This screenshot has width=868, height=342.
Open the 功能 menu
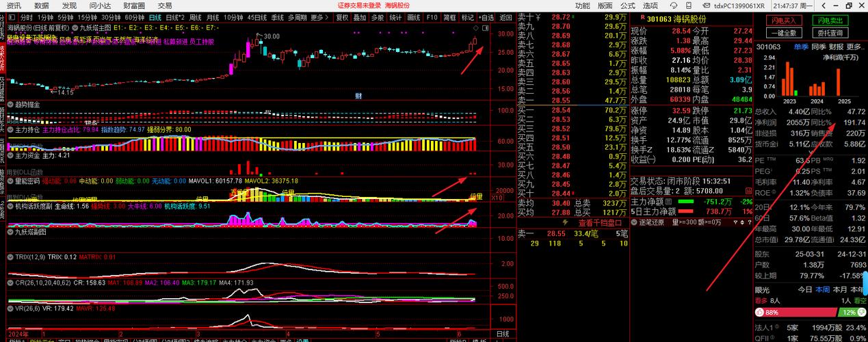(582, 5)
